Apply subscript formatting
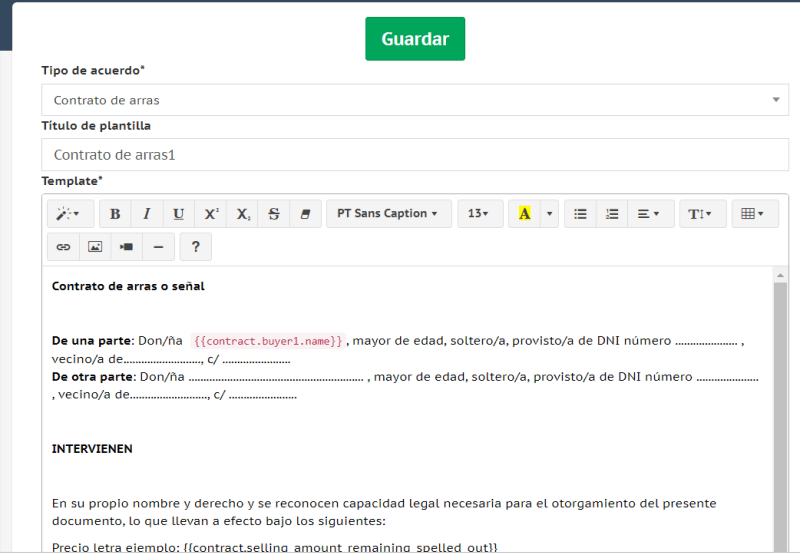 click(x=242, y=214)
